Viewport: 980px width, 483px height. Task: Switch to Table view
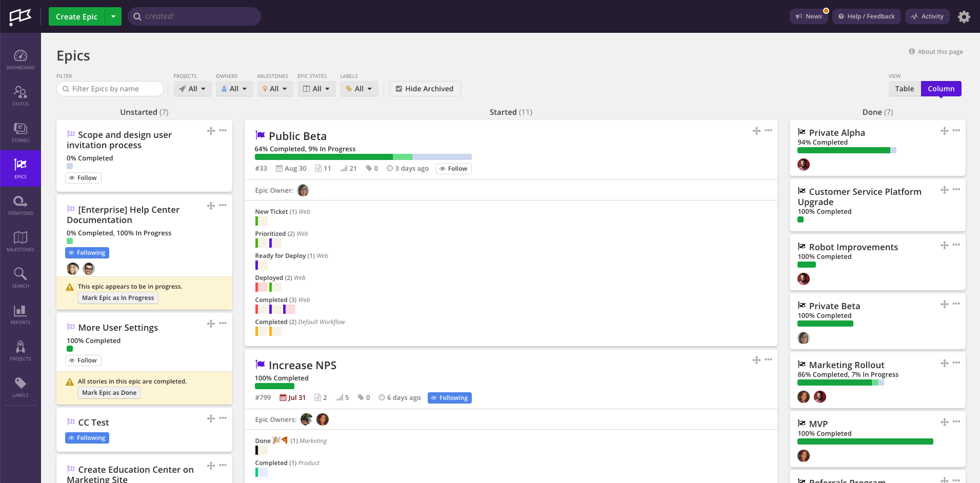pos(905,89)
